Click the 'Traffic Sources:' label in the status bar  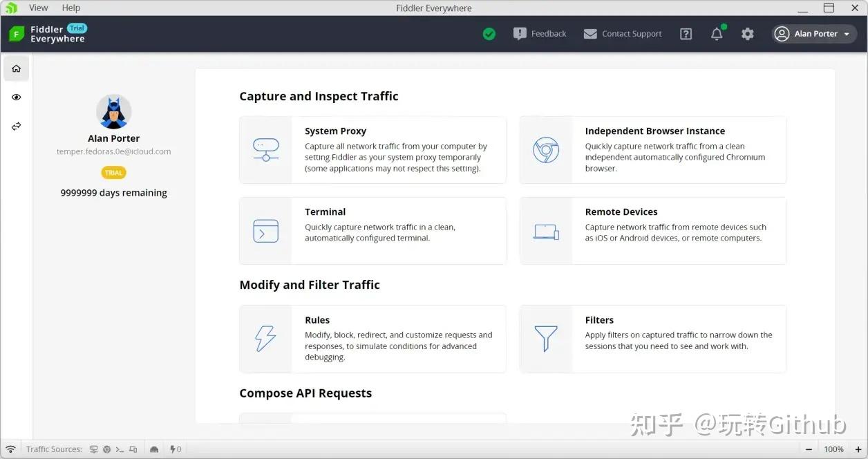[54, 449]
